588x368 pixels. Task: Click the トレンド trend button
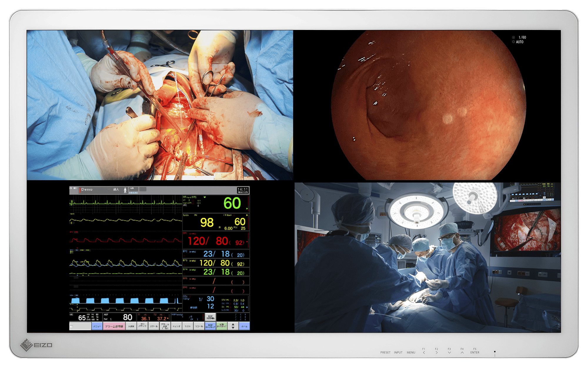[176, 326]
